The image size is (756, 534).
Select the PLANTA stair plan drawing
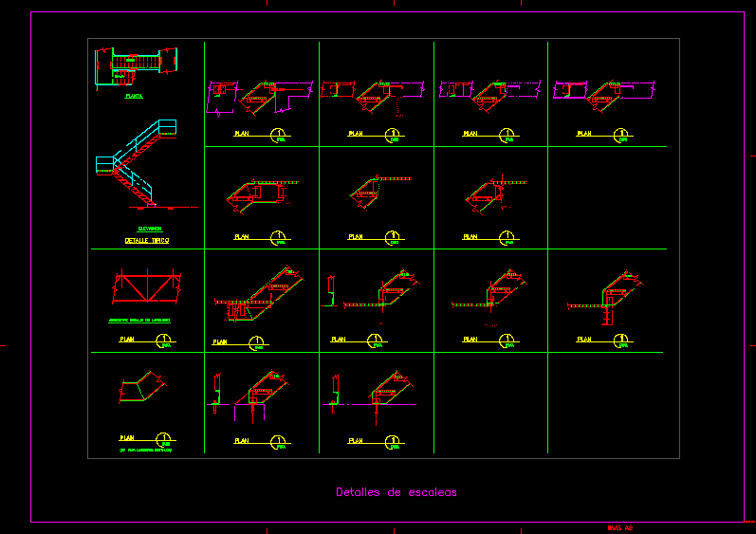(x=136, y=68)
